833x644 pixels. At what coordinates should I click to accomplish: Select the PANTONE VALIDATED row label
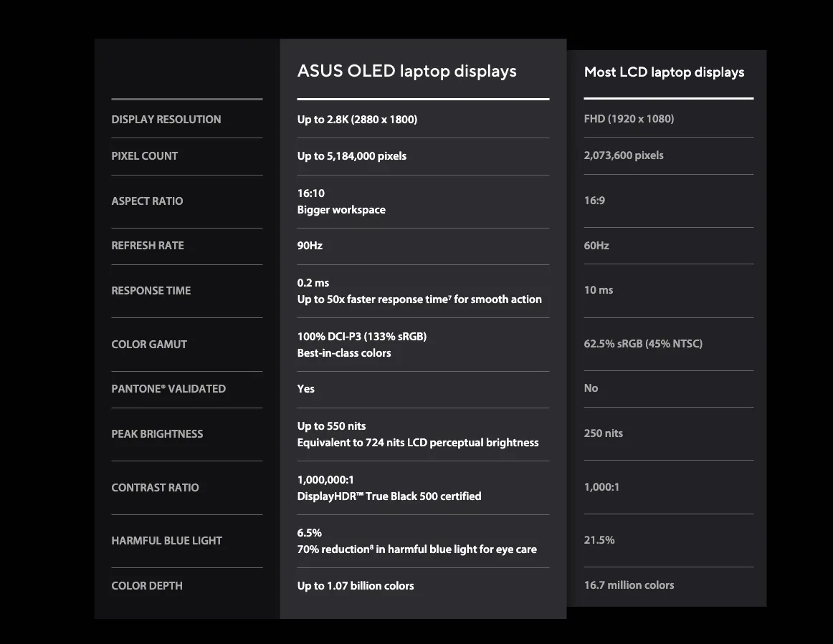click(168, 389)
